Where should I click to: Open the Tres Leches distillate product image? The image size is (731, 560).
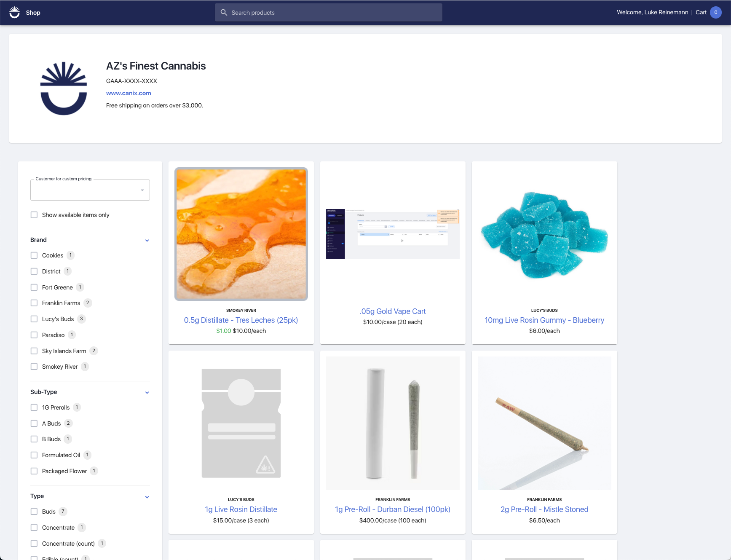tap(241, 234)
